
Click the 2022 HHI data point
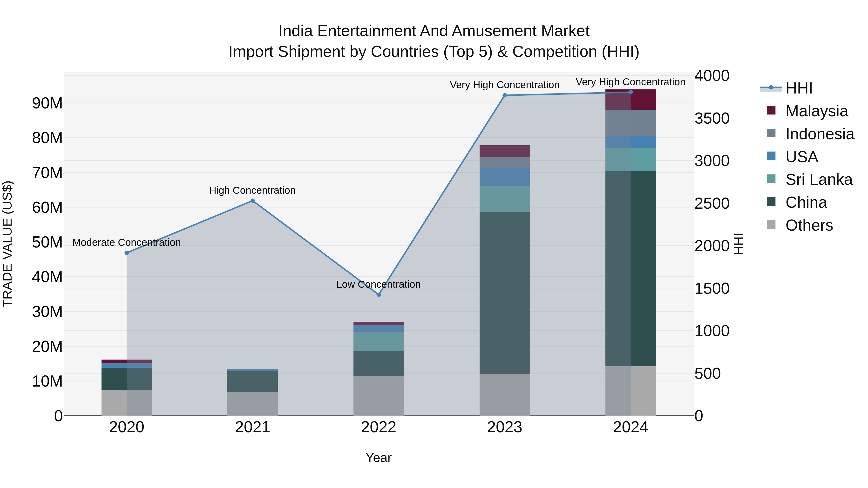(378, 295)
